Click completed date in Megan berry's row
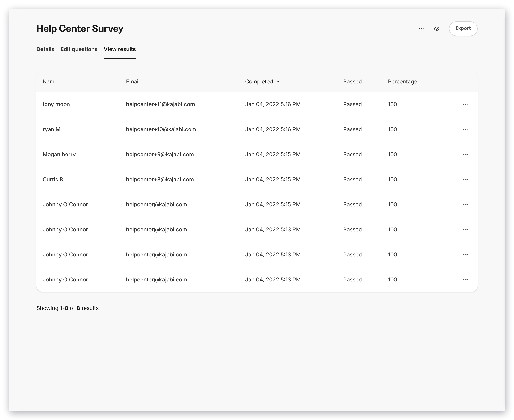Screen dimensions: 514x420 click(273, 154)
